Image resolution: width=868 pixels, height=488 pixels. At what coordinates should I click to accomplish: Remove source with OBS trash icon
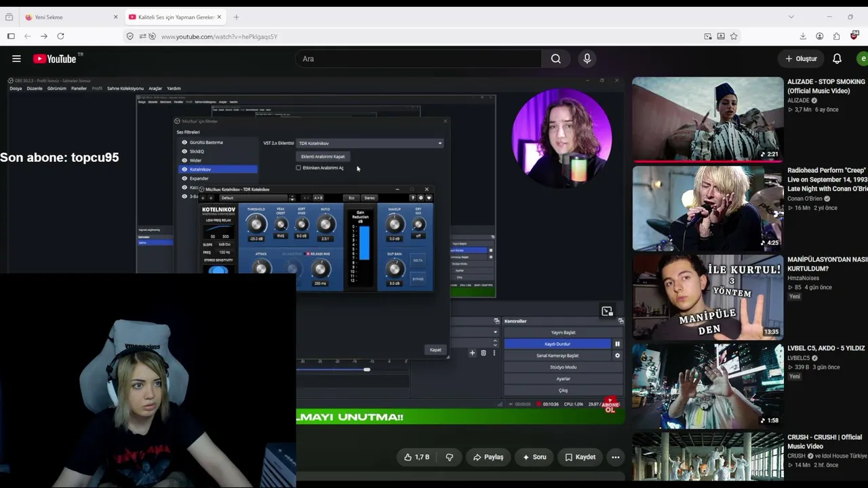(x=484, y=352)
